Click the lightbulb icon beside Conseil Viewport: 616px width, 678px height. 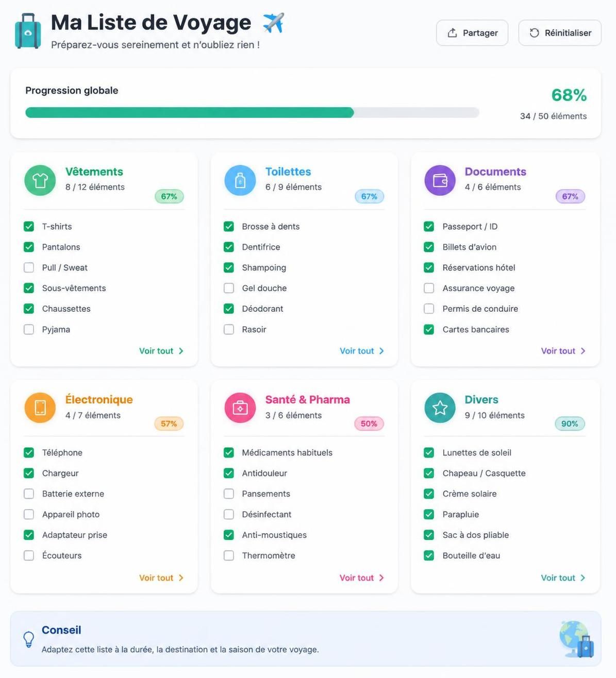pos(29,639)
